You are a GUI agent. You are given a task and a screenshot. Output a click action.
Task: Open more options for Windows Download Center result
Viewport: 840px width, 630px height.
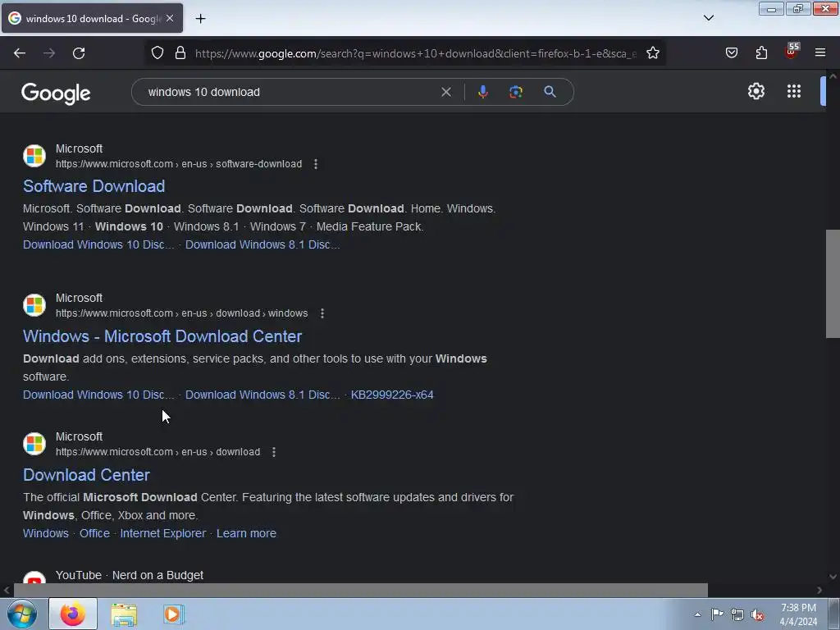pyautogui.click(x=322, y=313)
